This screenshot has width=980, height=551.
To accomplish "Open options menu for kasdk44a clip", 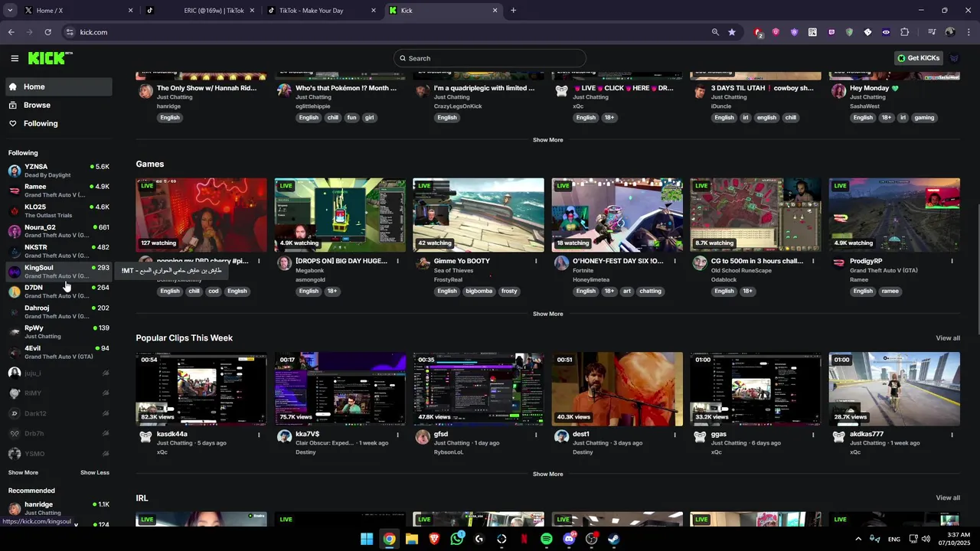I will [x=259, y=435].
